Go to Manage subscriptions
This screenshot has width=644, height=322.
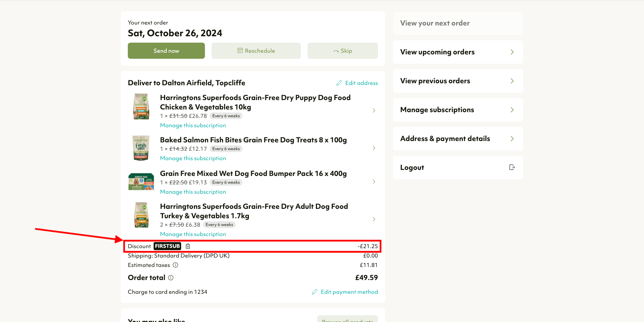[458, 110]
